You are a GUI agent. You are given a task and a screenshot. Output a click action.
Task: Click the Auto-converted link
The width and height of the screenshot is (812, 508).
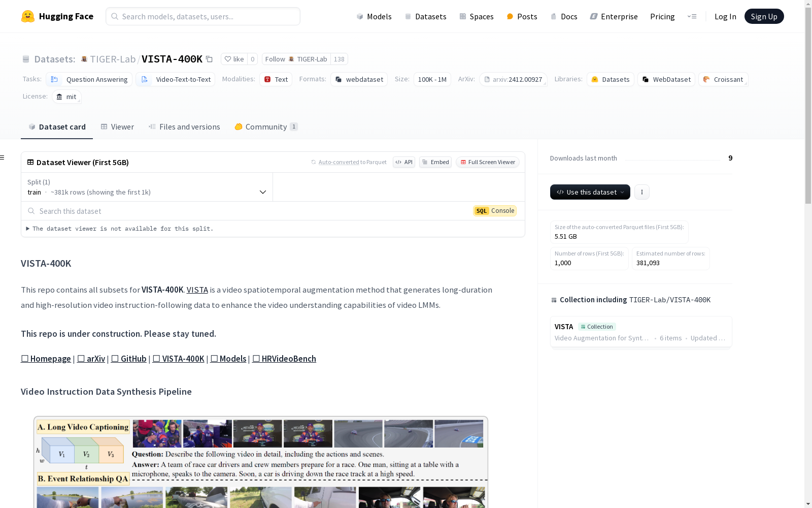(x=339, y=162)
